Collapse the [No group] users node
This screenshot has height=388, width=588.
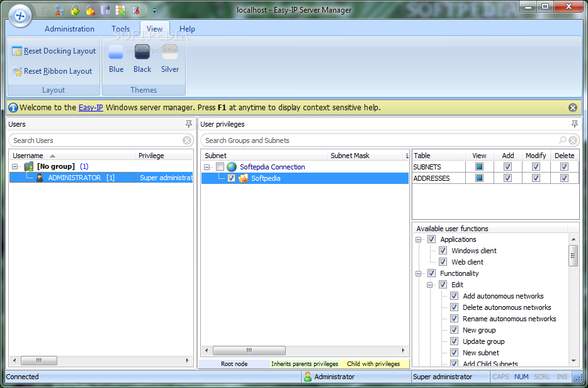pyautogui.click(x=14, y=167)
